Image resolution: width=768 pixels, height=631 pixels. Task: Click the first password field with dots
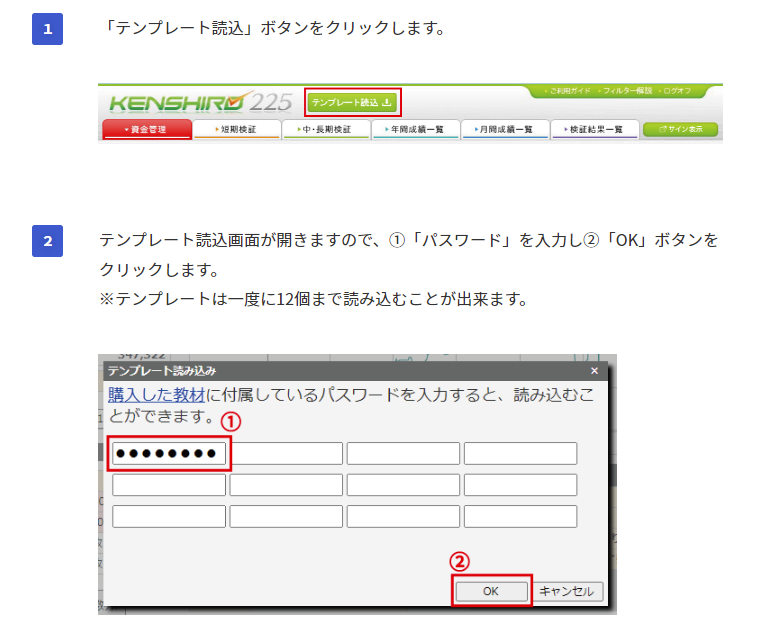(169, 454)
